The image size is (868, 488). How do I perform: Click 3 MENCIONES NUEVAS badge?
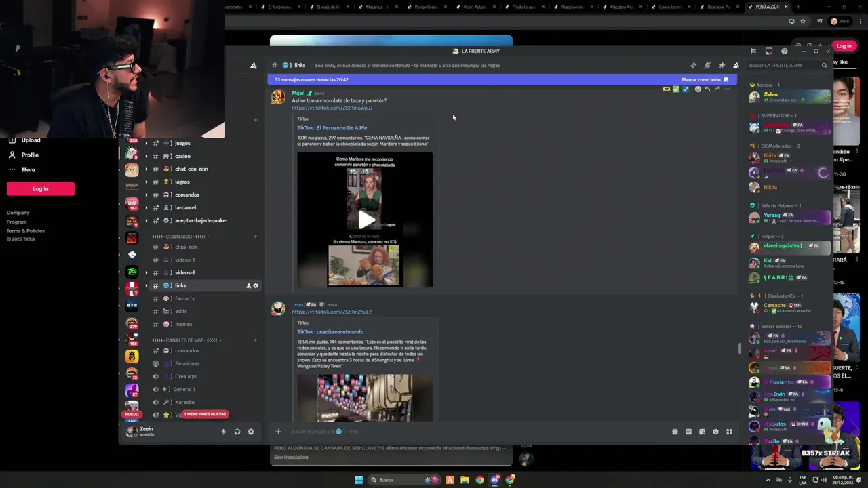pyautogui.click(x=205, y=414)
